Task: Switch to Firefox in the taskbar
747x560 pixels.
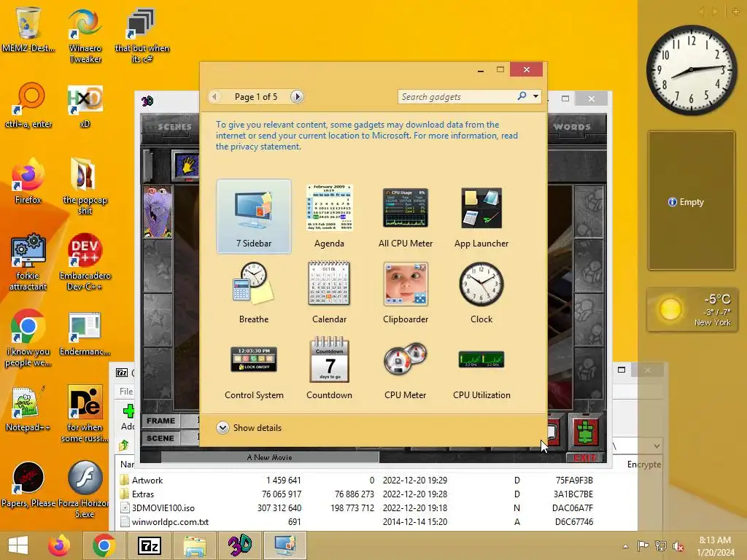Action: 59,545
